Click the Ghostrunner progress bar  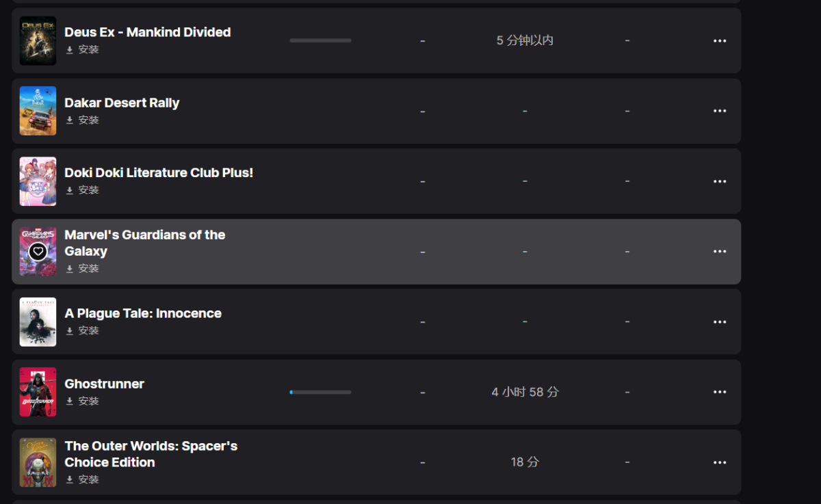320,392
